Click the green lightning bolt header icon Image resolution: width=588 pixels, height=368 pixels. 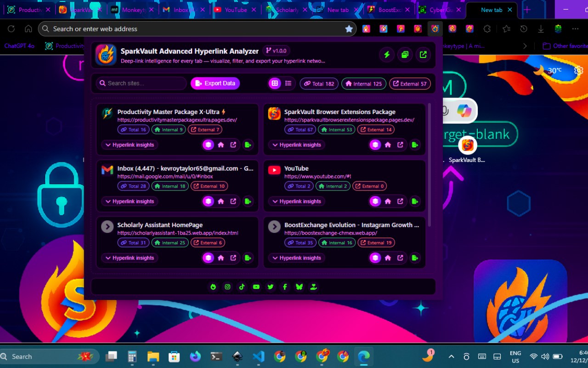point(387,55)
